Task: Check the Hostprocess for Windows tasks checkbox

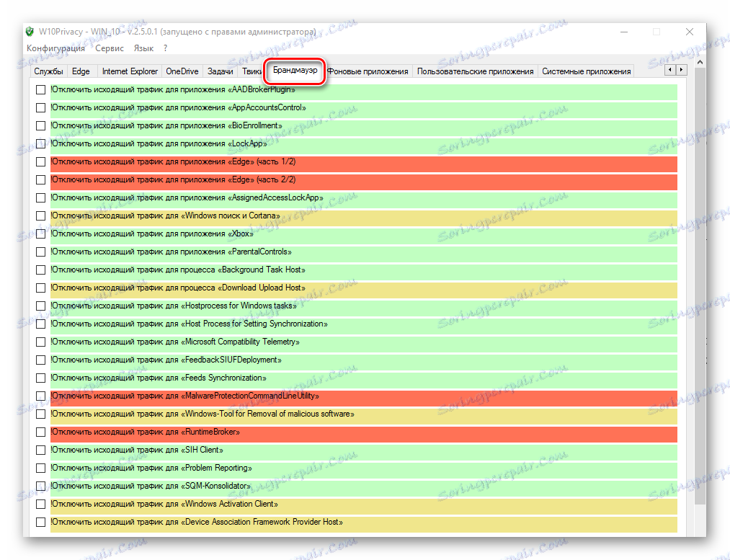Action: click(41, 306)
